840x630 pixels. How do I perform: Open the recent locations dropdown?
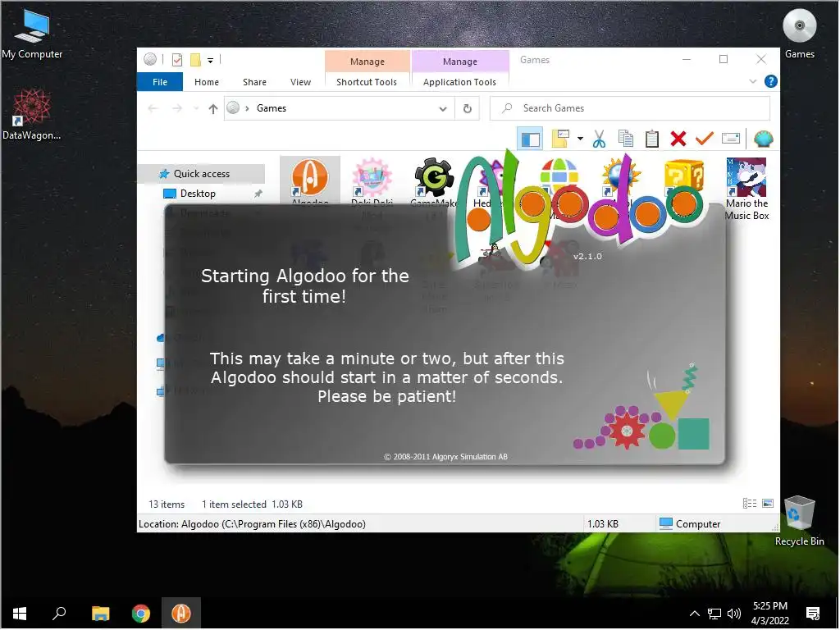point(196,109)
